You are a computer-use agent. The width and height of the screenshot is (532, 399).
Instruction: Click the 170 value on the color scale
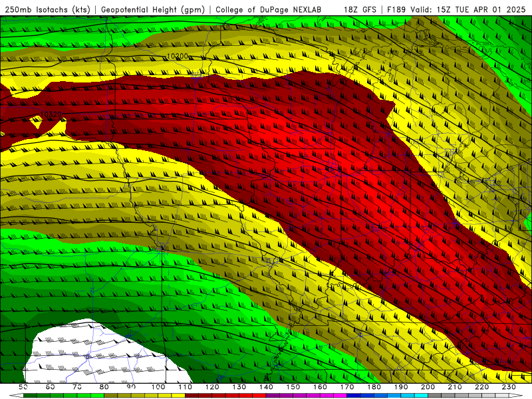click(346, 387)
